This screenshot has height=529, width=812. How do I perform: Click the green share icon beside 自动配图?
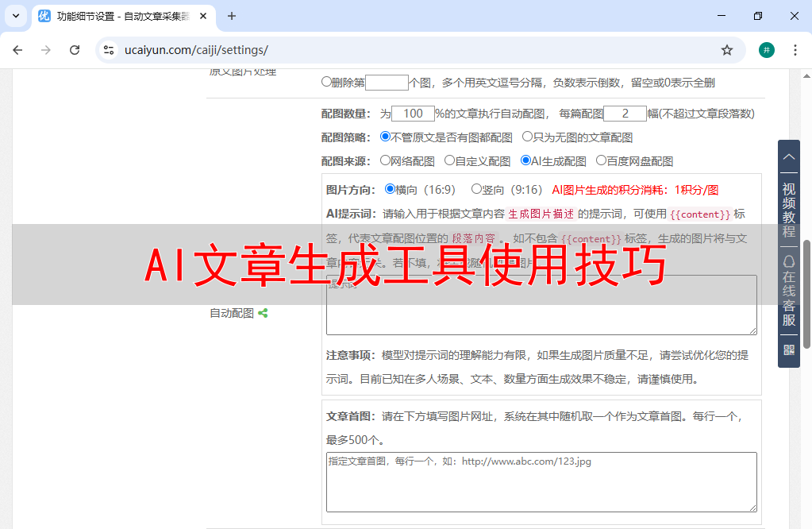point(263,313)
